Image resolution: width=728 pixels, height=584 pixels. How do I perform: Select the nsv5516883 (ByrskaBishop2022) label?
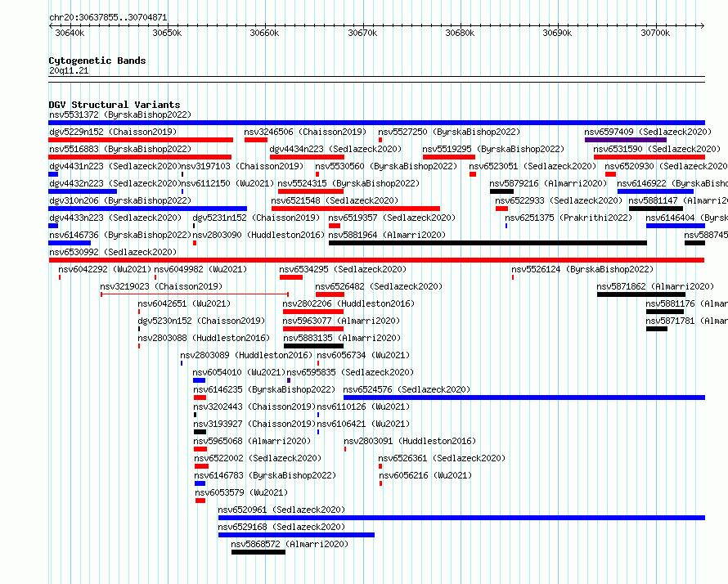(x=120, y=149)
